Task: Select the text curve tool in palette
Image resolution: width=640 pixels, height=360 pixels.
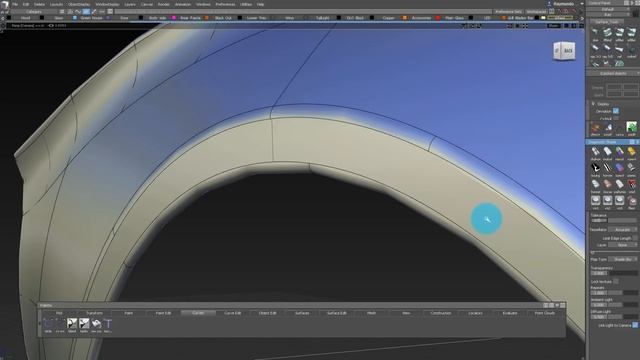Action: (108, 325)
